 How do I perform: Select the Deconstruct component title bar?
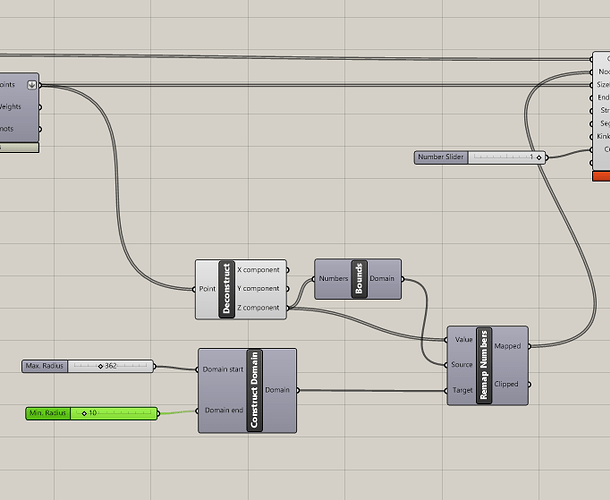[x=227, y=289]
